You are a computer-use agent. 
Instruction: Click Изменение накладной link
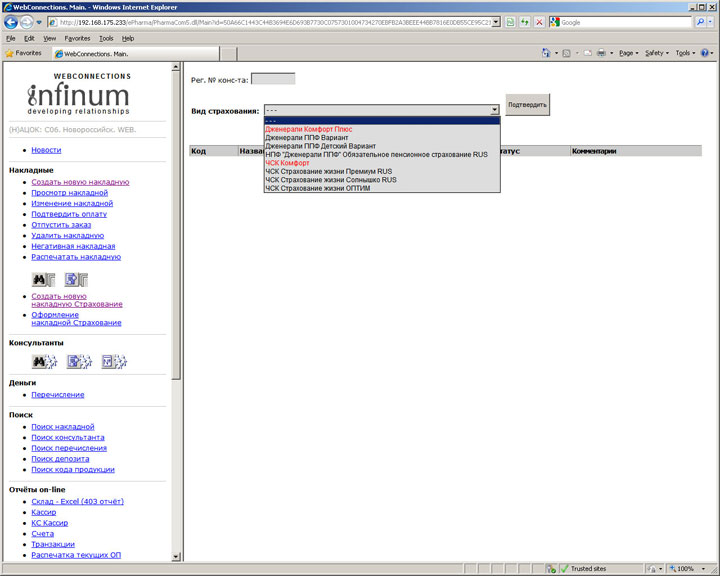tap(72, 203)
